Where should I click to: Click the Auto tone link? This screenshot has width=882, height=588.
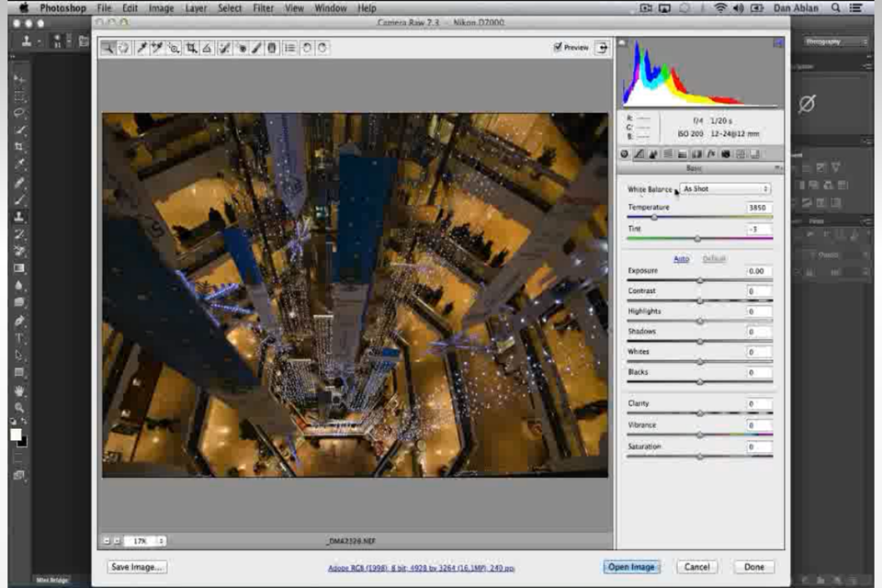coord(681,259)
